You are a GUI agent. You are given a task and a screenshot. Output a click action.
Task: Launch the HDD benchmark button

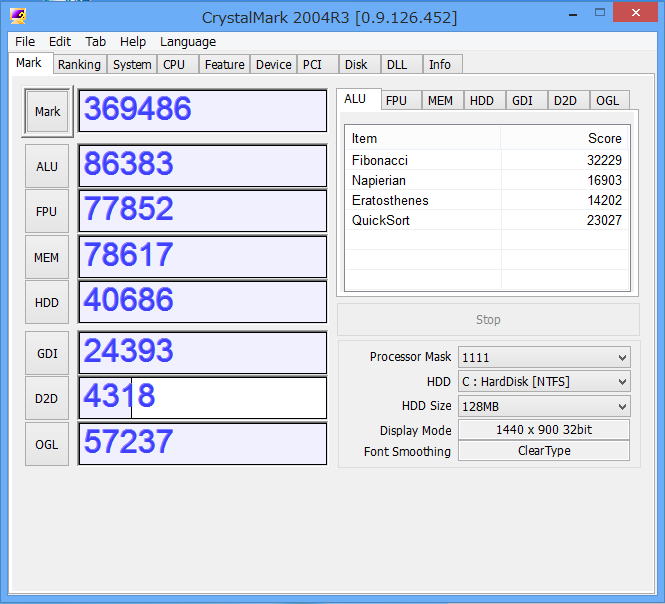(47, 302)
